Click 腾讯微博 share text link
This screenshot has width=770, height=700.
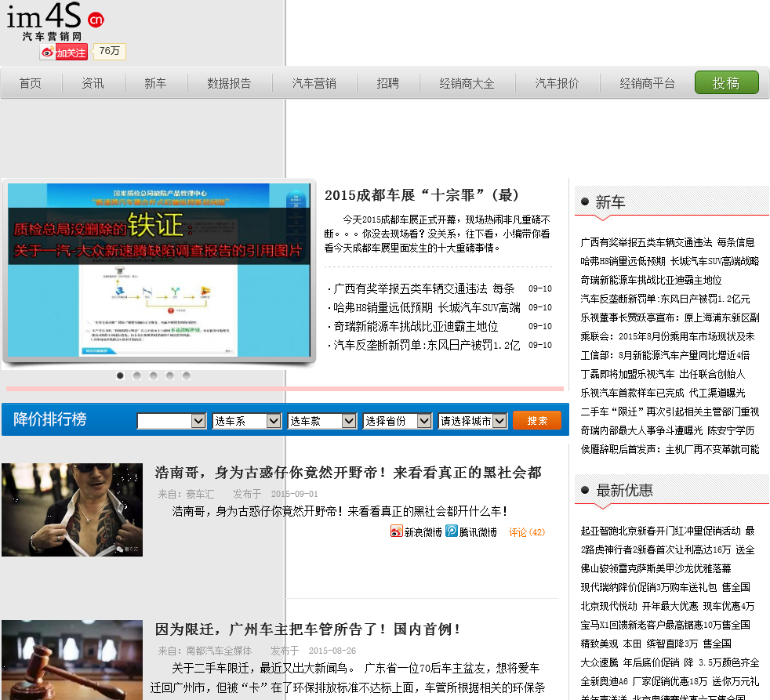(x=478, y=532)
